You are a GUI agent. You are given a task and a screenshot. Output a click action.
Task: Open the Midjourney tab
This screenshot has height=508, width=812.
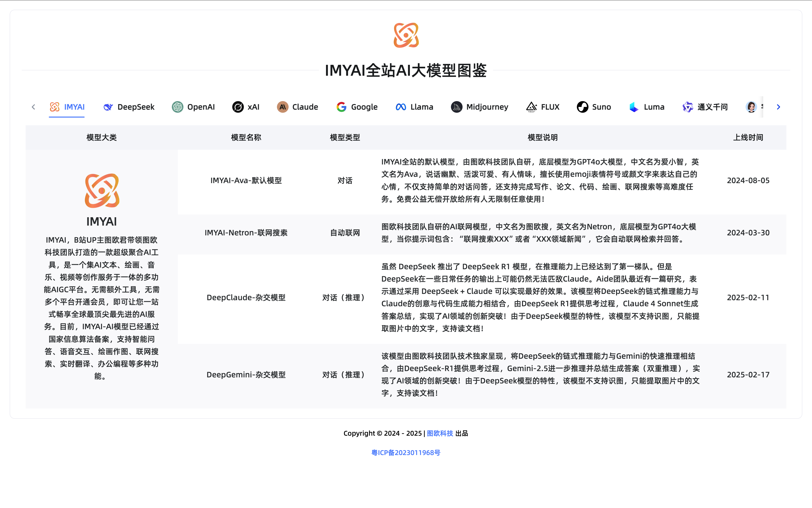pos(480,107)
